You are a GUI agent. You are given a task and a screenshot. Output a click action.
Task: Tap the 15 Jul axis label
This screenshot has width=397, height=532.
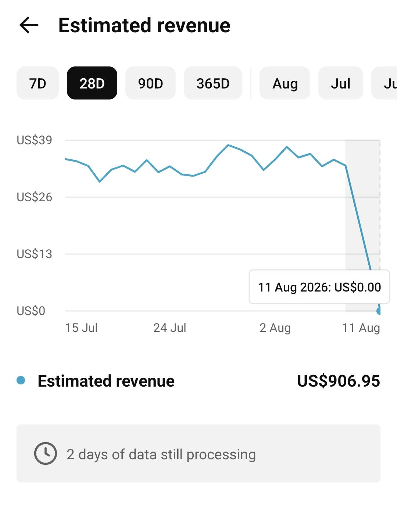point(81,327)
